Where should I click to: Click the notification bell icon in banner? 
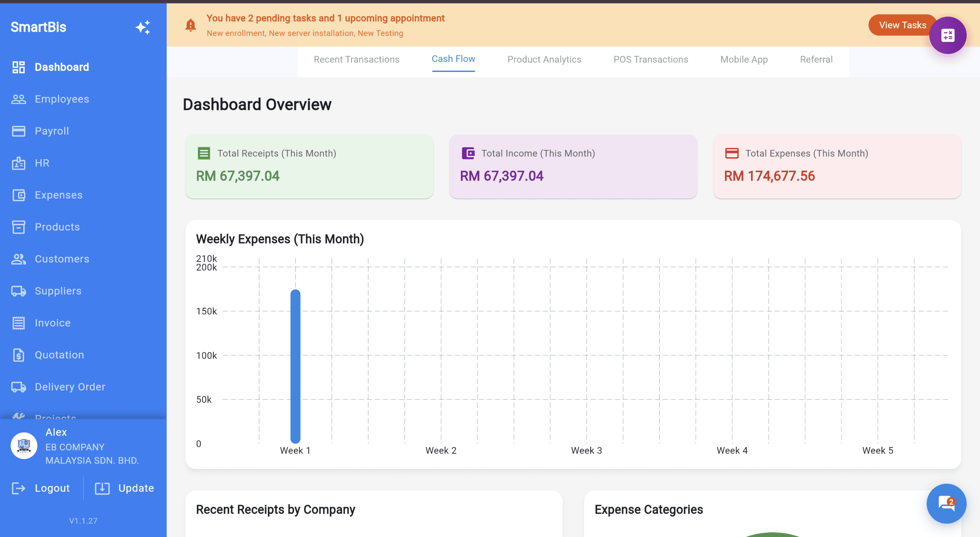point(190,25)
